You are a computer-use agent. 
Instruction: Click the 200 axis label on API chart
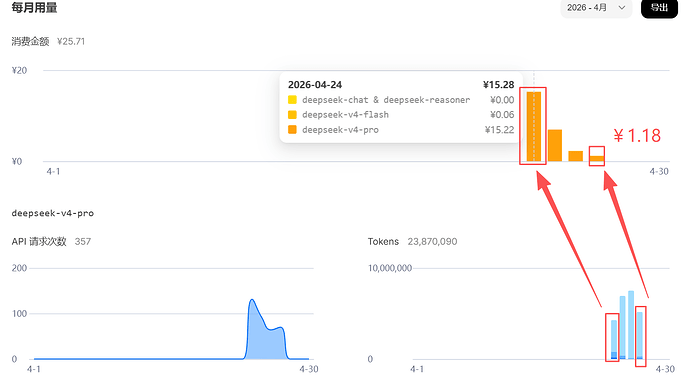click(x=19, y=268)
